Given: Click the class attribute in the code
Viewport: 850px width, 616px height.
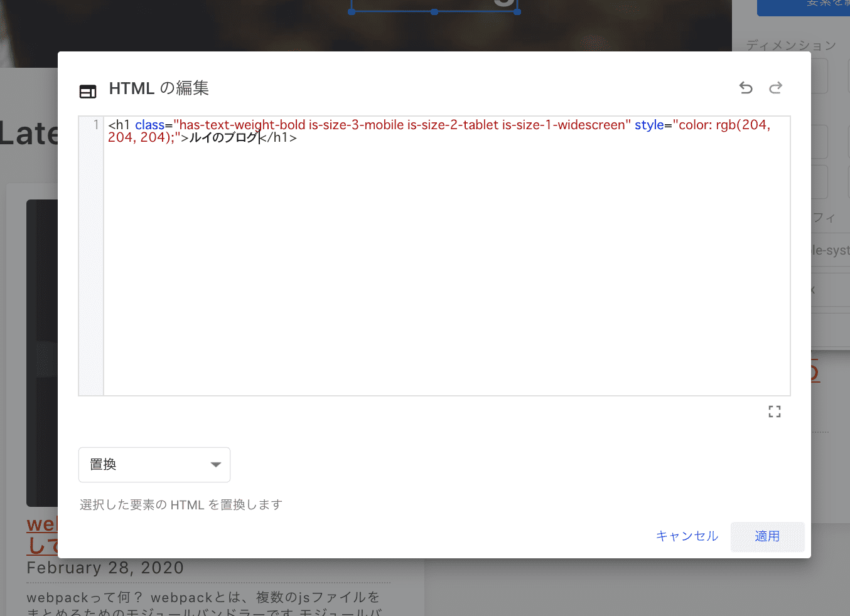Looking at the screenshot, I should tap(149, 125).
